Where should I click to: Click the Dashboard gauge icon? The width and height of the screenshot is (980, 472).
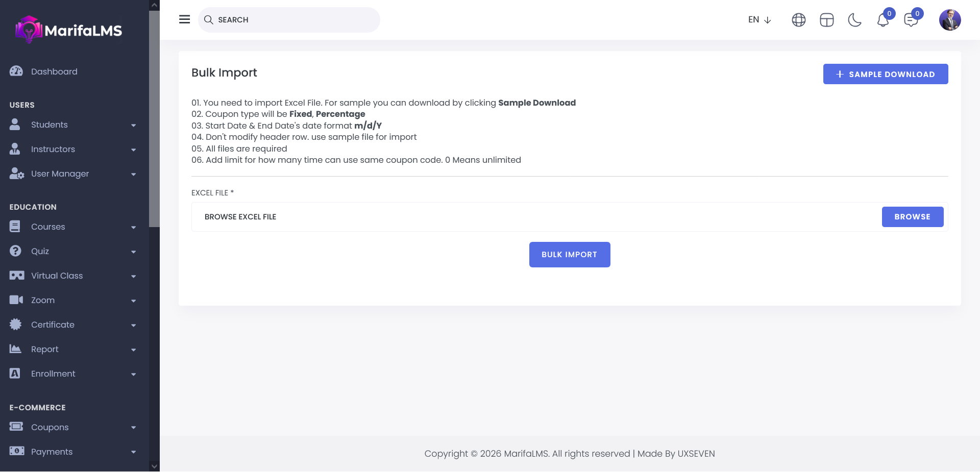pos(16,71)
